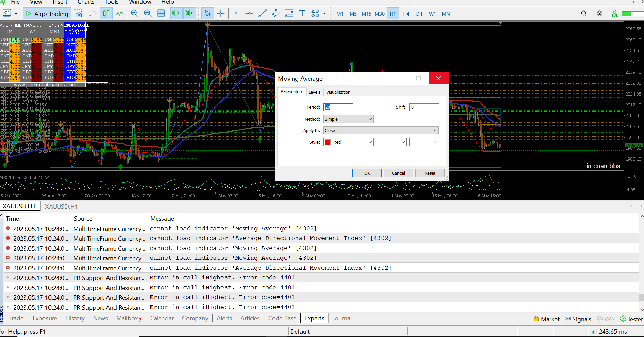Open the Journal tab in Toolbox
The width and height of the screenshot is (644, 337).
(x=342, y=318)
